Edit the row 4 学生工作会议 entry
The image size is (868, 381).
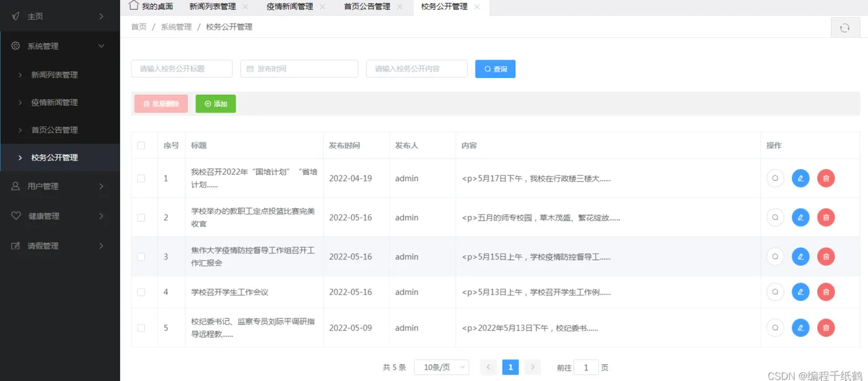click(800, 292)
